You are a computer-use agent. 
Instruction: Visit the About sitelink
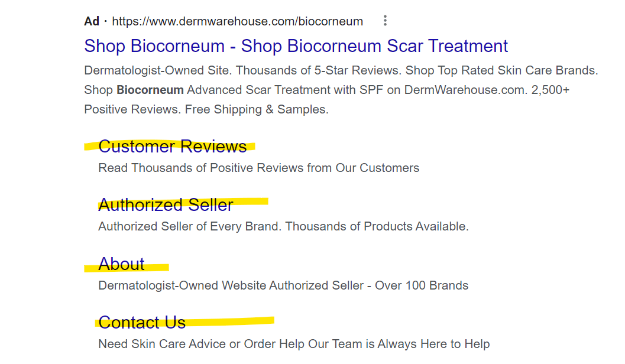[121, 264]
